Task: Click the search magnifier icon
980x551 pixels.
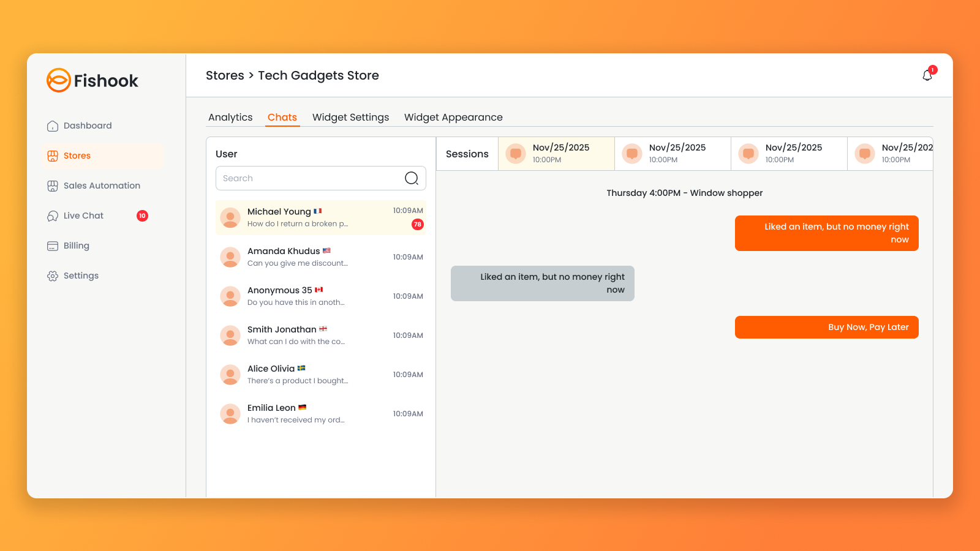Action: [x=410, y=178]
